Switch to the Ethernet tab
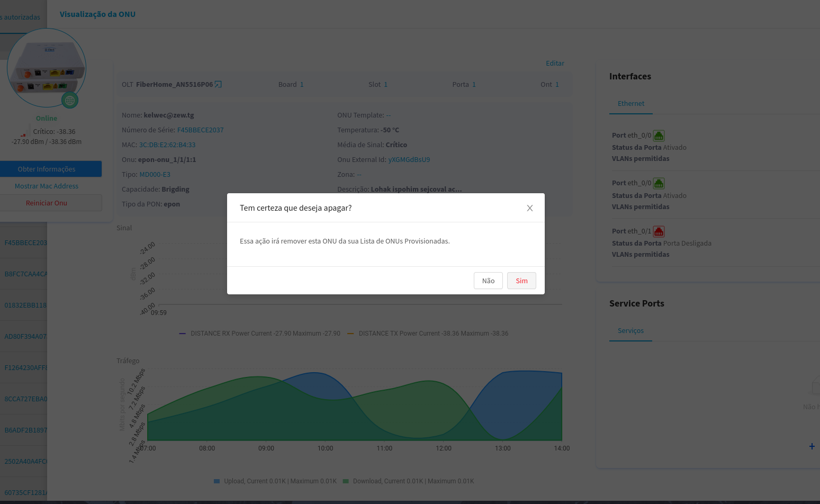The width and height of the screenshot is (820, 504). (x=631, y=104)
